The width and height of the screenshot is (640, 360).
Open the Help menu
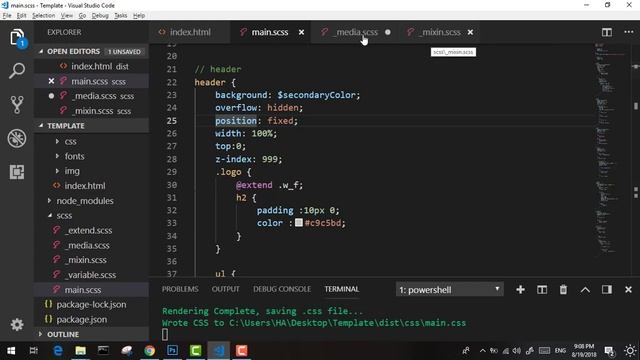[139, 16]
